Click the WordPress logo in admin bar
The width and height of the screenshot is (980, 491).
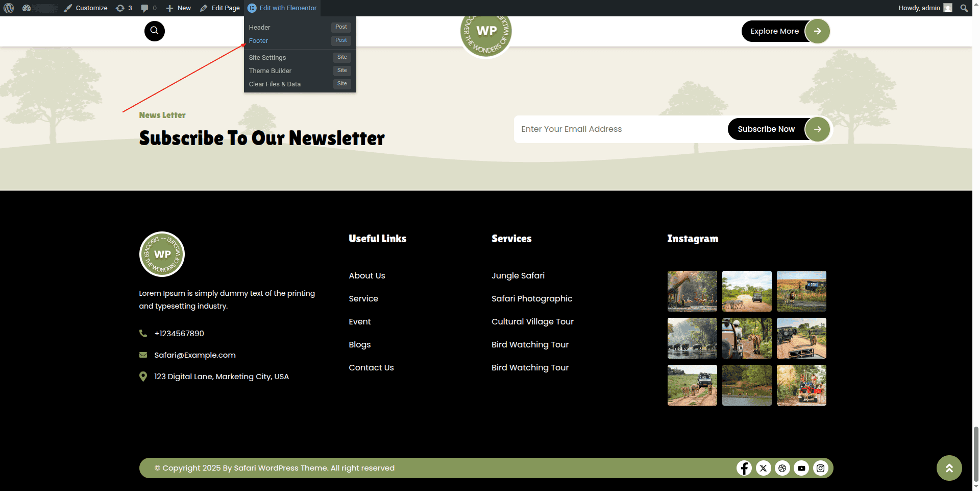tap(9, 8)
